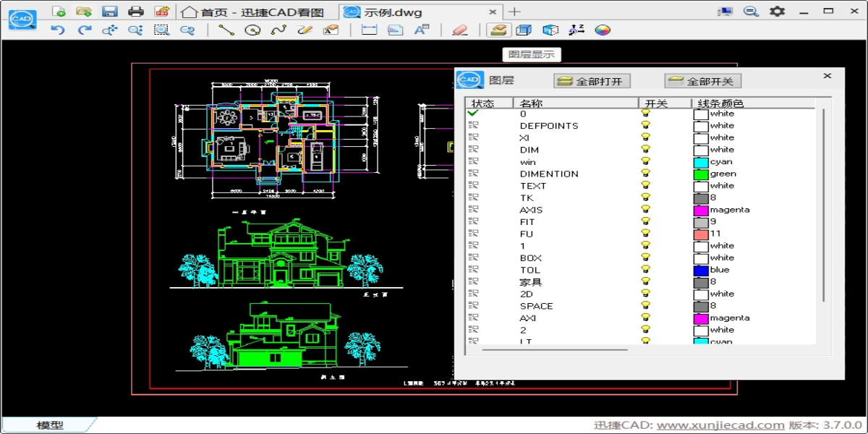Click the 全部打开 button

point(592,81)
